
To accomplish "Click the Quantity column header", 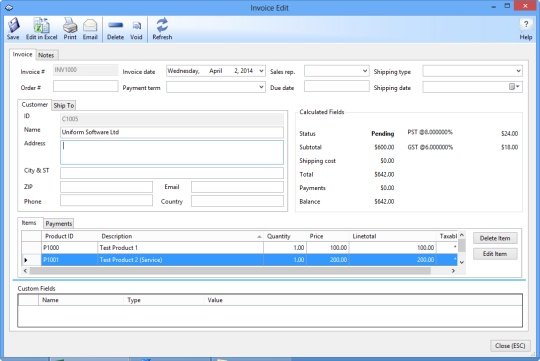I will (x=285, y=236).
